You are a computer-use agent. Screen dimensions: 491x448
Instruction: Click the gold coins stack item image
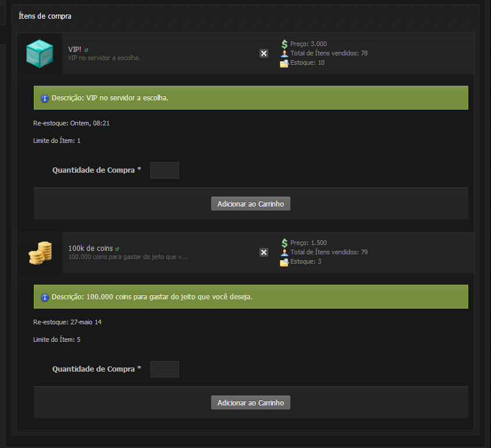pyautogui.click(x=40, y=253)
